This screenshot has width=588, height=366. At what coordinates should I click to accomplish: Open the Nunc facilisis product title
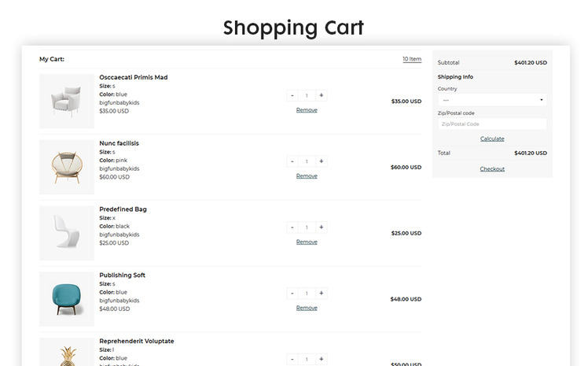pyautogui.click(x=119, y=143)
